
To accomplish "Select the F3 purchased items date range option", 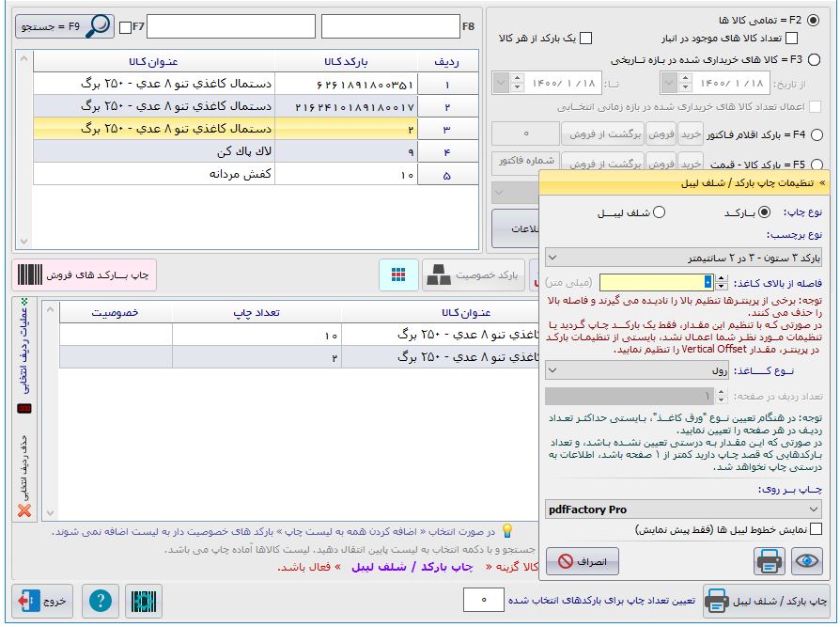I will 813,60.
